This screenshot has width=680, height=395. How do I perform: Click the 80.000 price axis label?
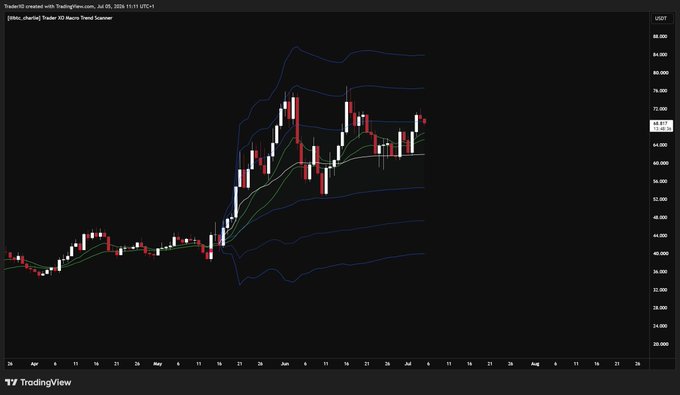pyautogui.click(x=660, y=73)
